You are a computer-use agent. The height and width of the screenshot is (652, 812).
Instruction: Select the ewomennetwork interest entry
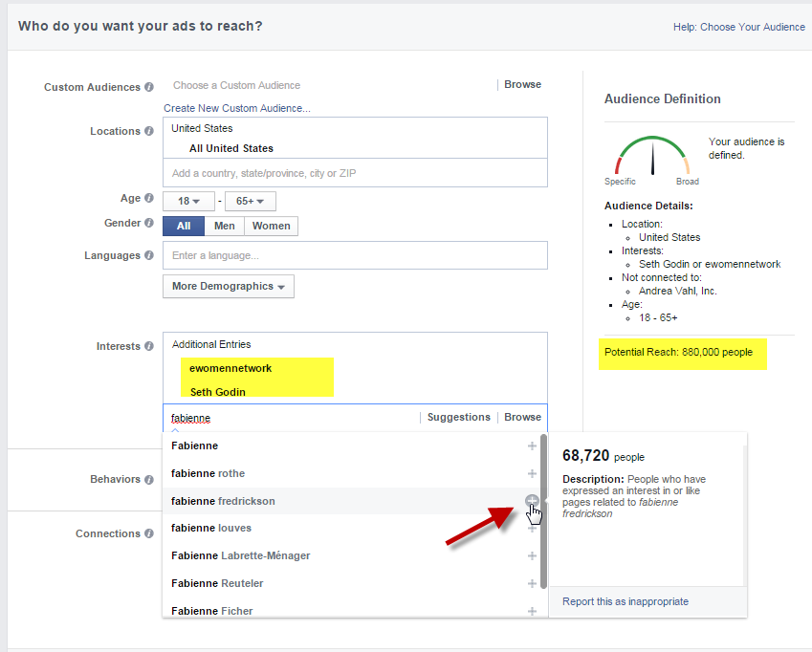[x=230, y=368]
